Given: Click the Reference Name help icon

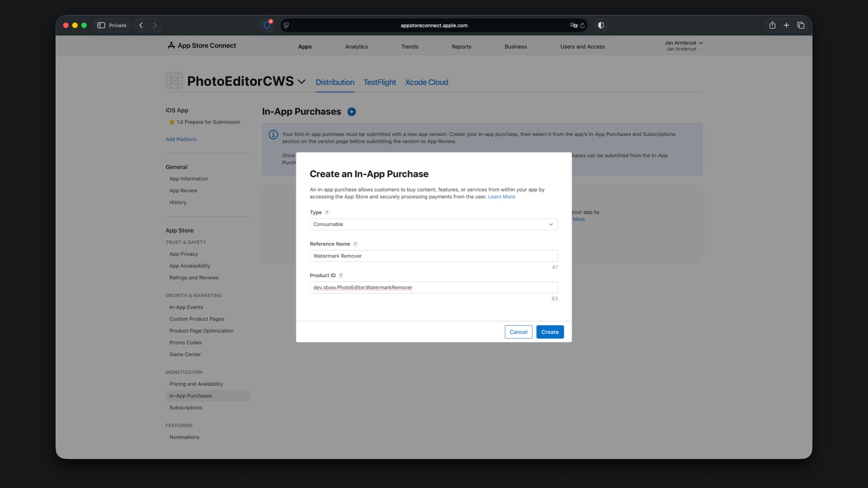Looking at the screenshot, I should tap(355, 244).
